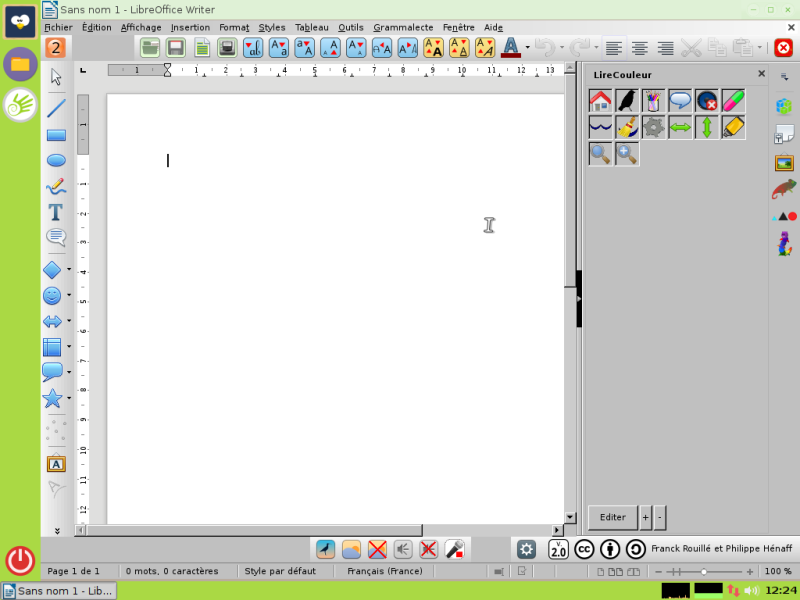Click the blue speech bubble LireCouleur icon
This screenshot has width=800, height=600.
[x=680, y=101]
